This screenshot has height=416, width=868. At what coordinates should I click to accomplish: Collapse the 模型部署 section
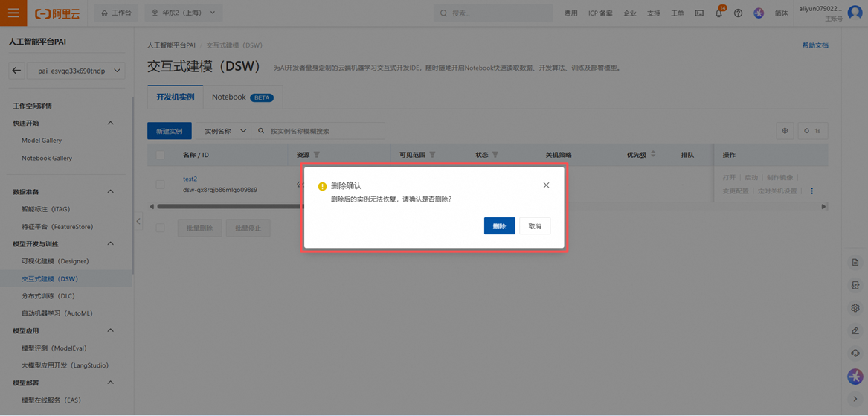(110, 383)
